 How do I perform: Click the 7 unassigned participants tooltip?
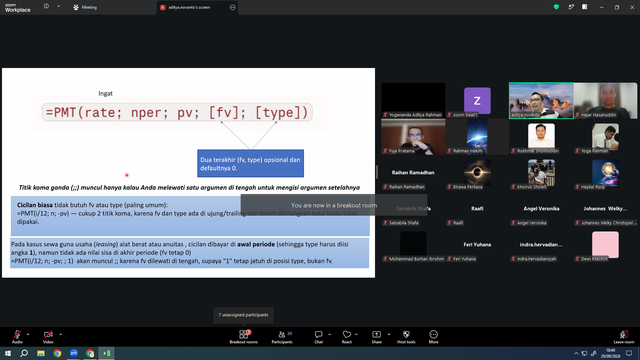pyautogui.click(x=243, y=315)
